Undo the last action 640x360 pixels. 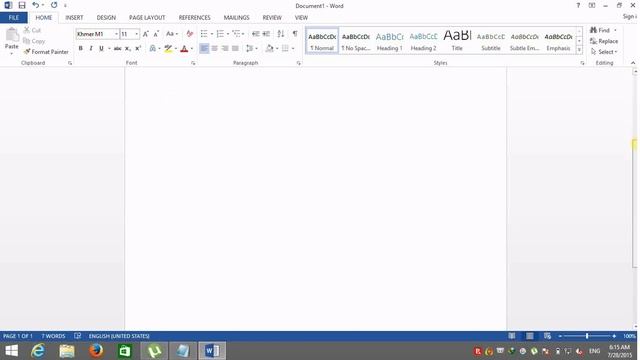click(36, 5)
